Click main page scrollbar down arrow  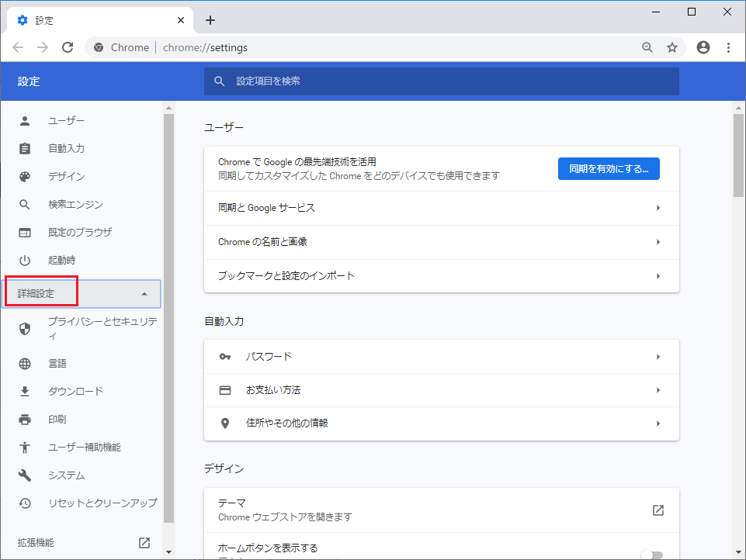coord(738,552)
